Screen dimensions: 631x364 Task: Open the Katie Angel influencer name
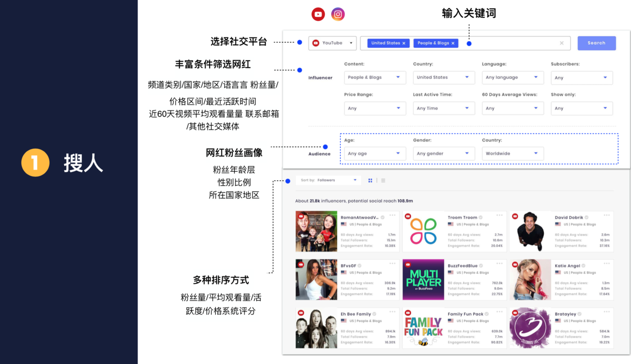[x=567, y=266]
